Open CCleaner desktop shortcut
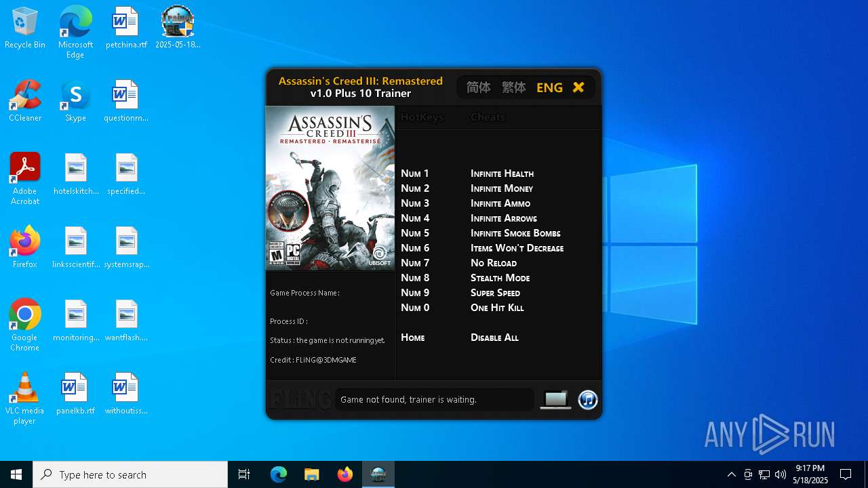 point(25,102)
